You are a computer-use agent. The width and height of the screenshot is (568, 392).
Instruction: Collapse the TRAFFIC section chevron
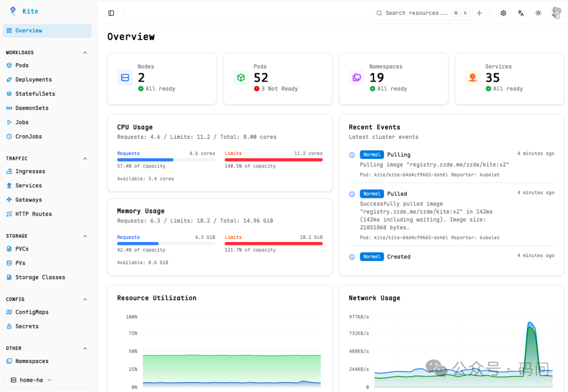tap(85, 158)
